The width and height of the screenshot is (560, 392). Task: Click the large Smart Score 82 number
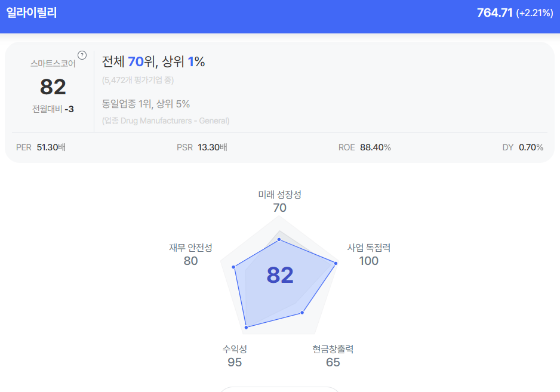[x=53, y=87]
